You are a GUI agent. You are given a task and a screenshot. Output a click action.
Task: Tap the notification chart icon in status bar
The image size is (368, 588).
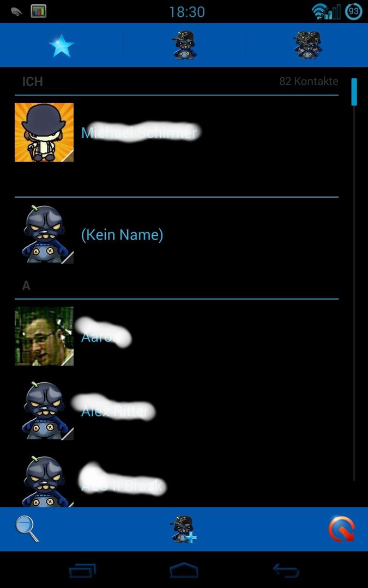tap(38, 11)
